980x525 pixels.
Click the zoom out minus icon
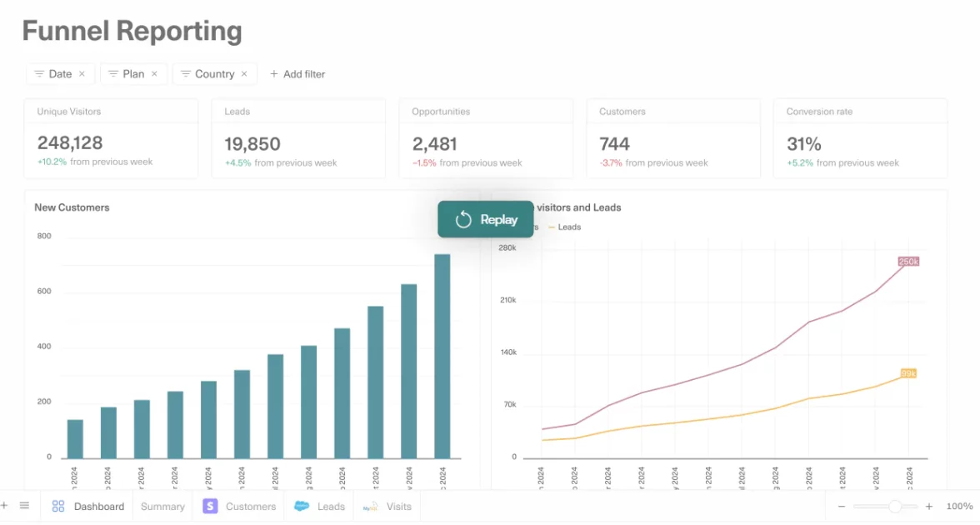pyautogui.click(x=842, y=506)
